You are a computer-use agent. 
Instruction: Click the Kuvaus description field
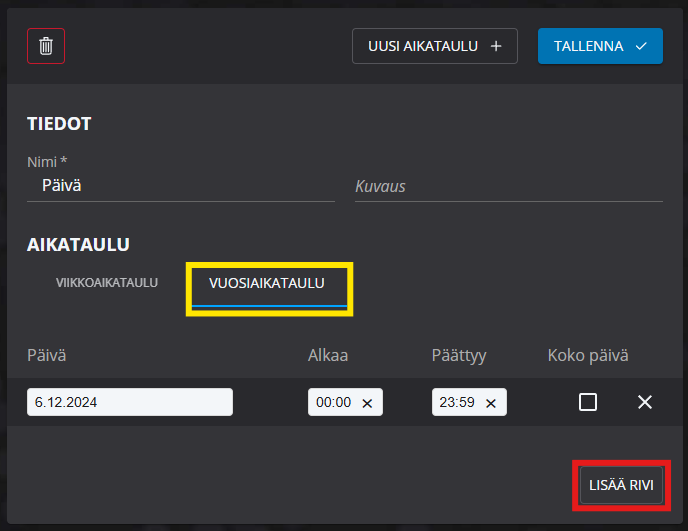click(508, 186)
